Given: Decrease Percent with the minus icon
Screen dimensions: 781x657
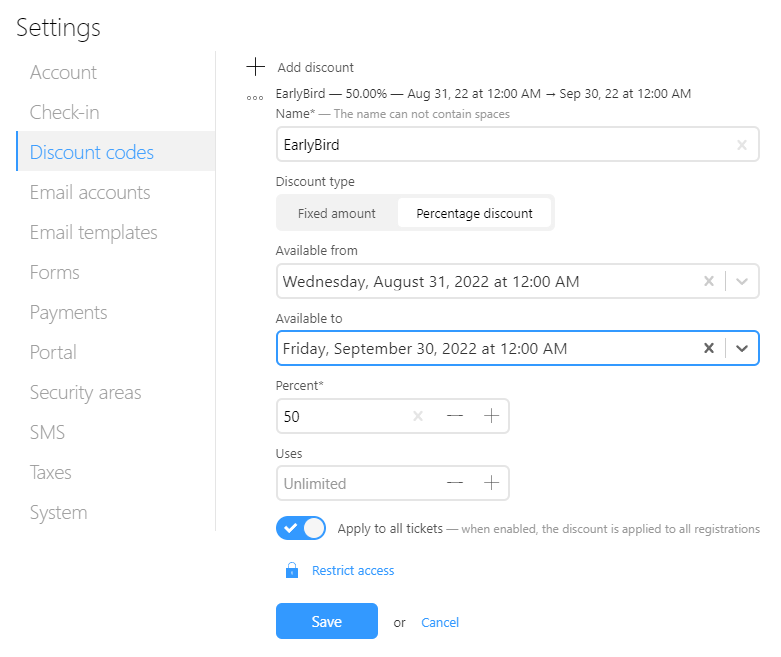Looking at the screenshot, I should [455, 417].
